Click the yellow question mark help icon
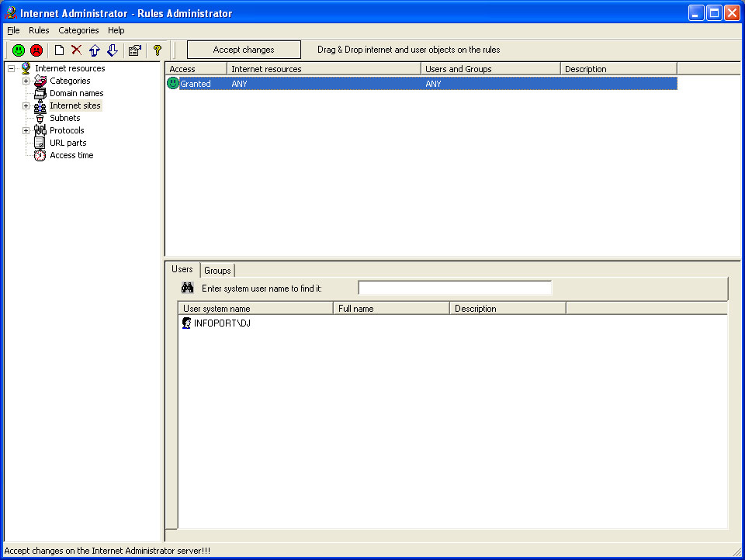This screenshot has width=745, height=560. (157, 50)
